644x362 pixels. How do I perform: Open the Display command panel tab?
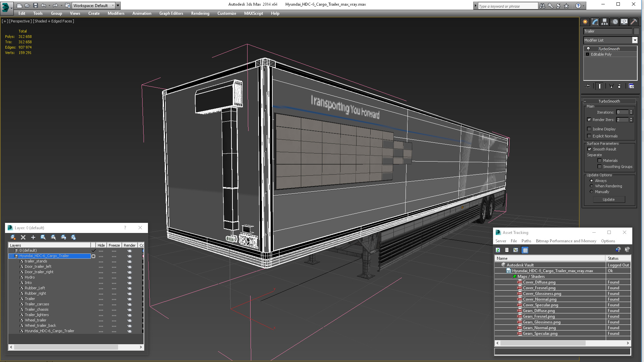[x=624, y=22]
